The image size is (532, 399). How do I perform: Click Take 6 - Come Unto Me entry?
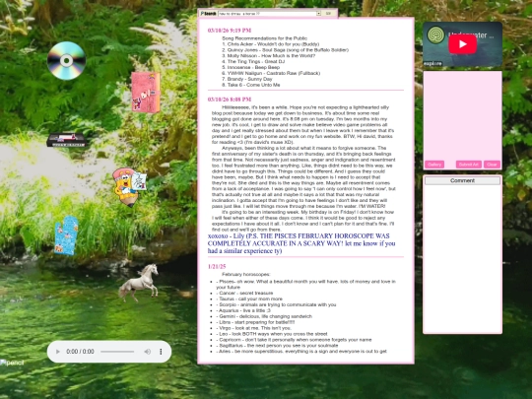point(251,85)
